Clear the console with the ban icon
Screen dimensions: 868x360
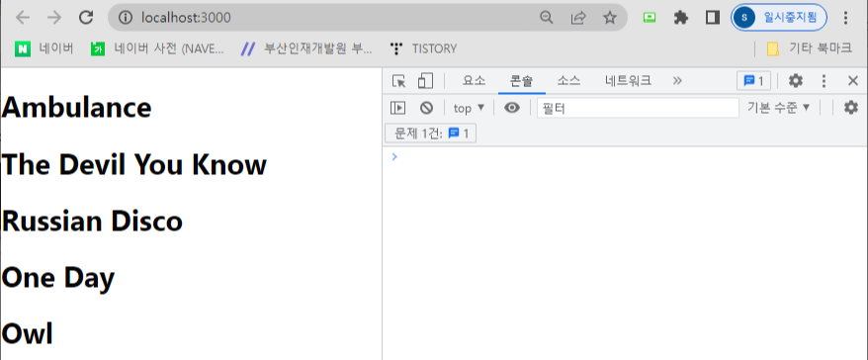coord(426,108)
